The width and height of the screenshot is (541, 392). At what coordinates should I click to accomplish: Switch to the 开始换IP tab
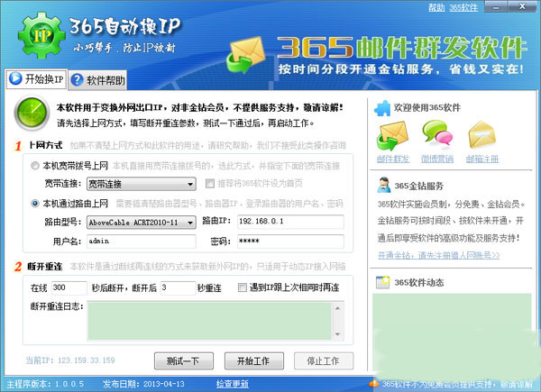(x=36, y=79)
